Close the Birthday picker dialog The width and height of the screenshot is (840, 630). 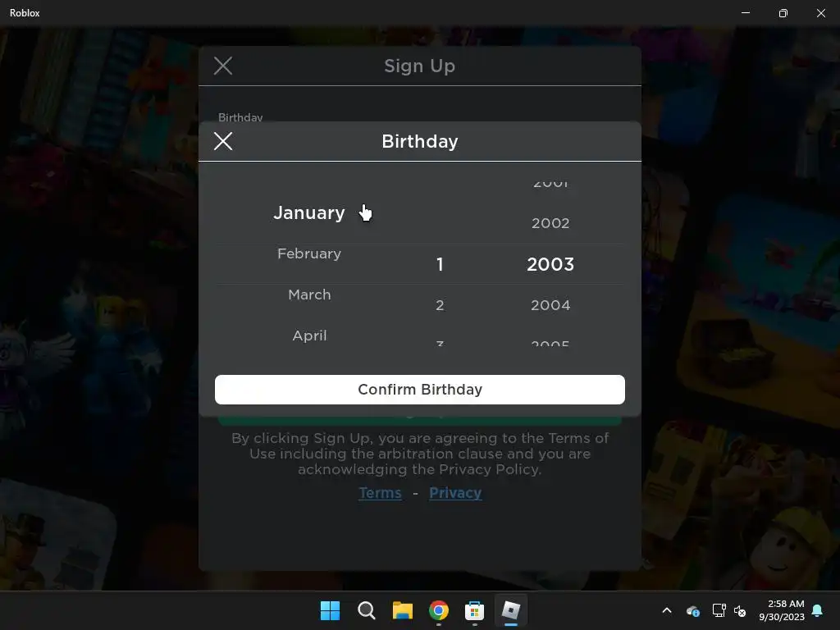(x=223, y=141)
